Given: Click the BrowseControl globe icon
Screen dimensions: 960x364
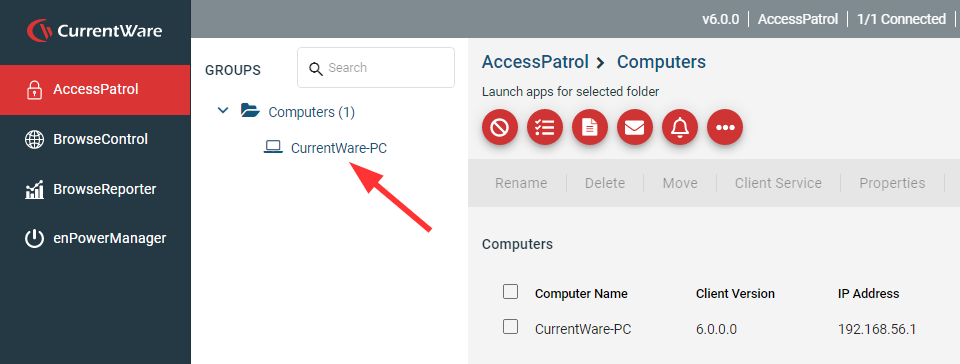Looking at the screenshot, I should (34, 139).
